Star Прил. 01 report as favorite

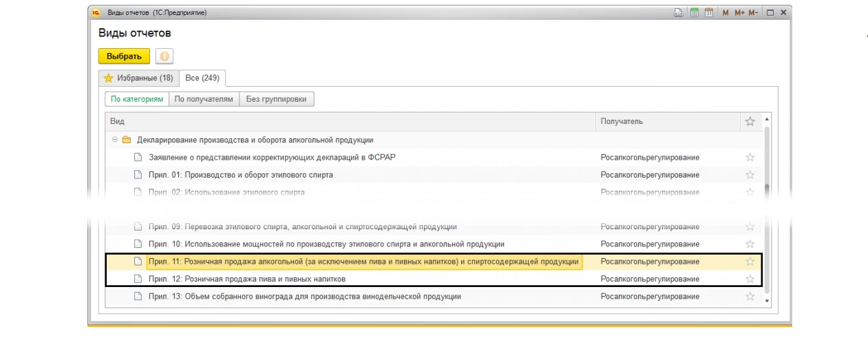(750, 175)
